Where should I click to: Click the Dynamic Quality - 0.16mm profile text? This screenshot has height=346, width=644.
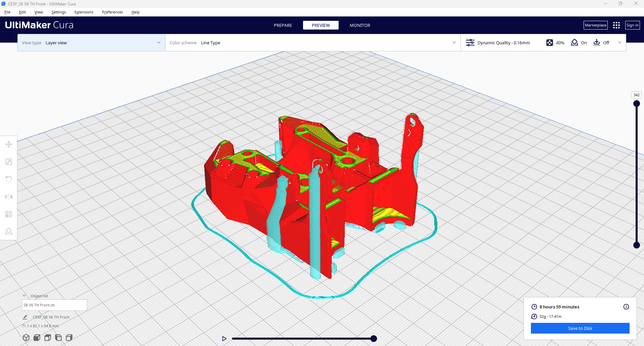point(504,43)
